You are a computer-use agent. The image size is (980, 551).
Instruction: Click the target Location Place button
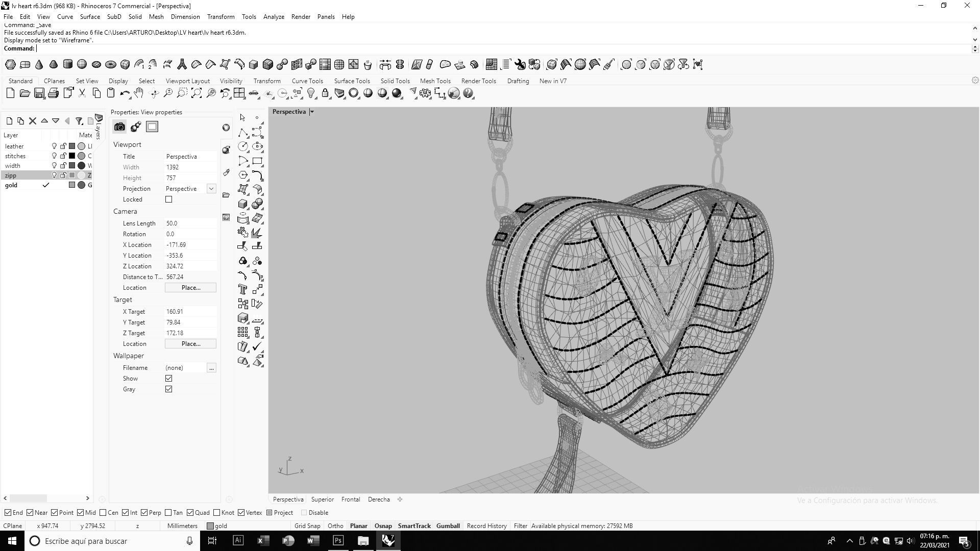190,344
